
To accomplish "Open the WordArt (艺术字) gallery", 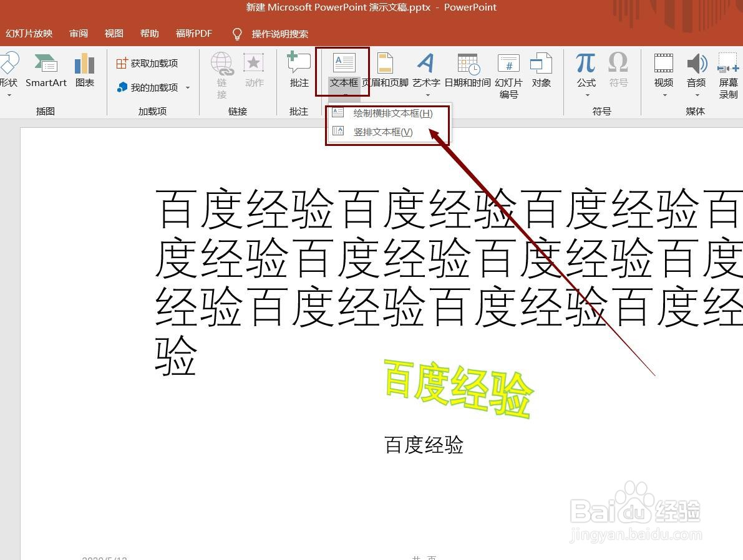I will [426, 70].
